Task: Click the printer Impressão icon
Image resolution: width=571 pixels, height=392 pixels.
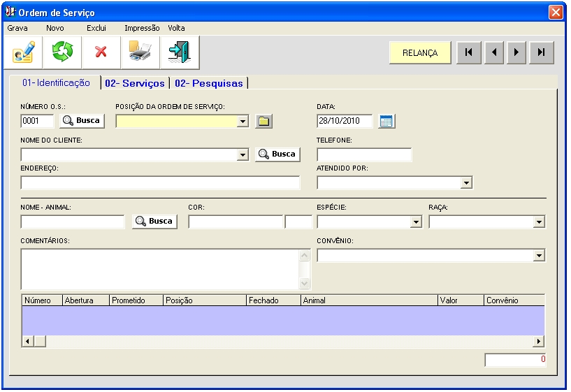Action: tap(140, 52)
